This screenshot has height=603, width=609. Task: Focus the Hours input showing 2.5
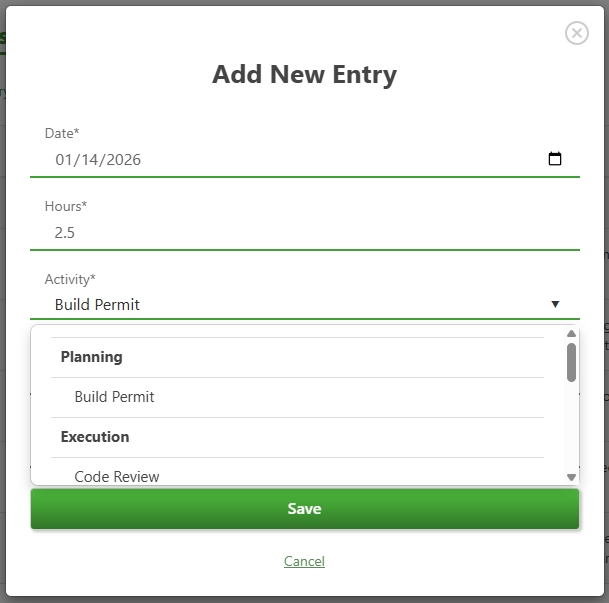(300, 233)
